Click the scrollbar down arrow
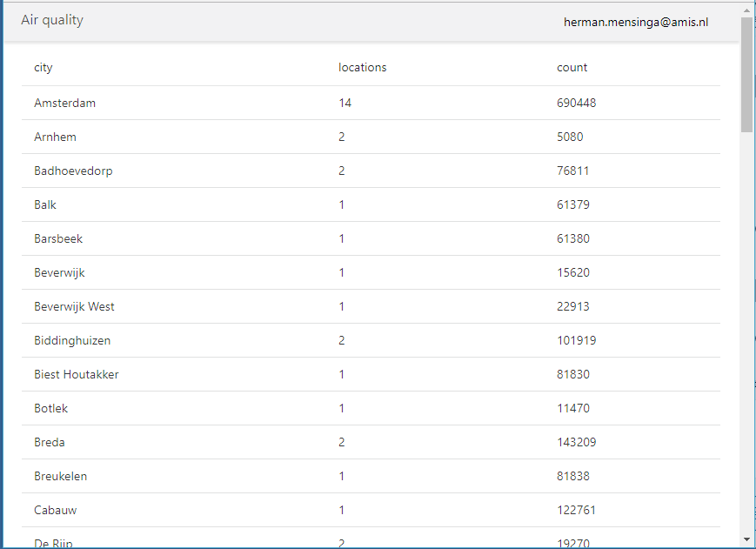The height and width of the screenshot is (549, 756). pyautogui.click(x=746, y=540)
